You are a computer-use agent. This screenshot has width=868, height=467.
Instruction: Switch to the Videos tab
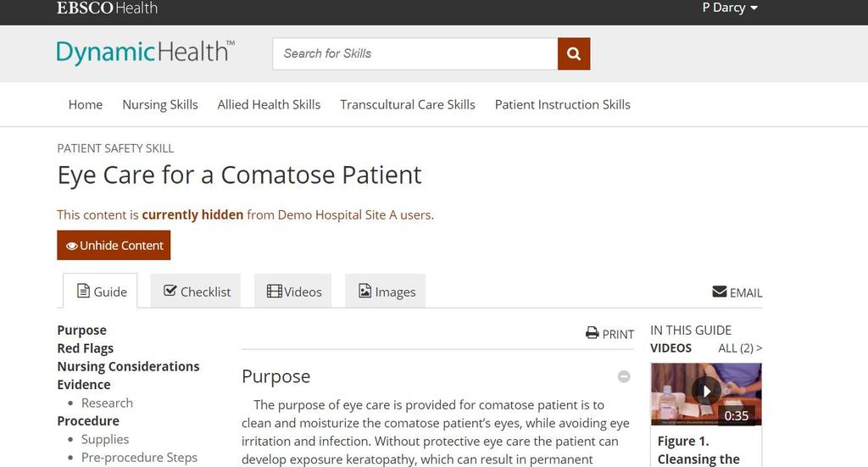pyautogui.click(x=292, y=291)
